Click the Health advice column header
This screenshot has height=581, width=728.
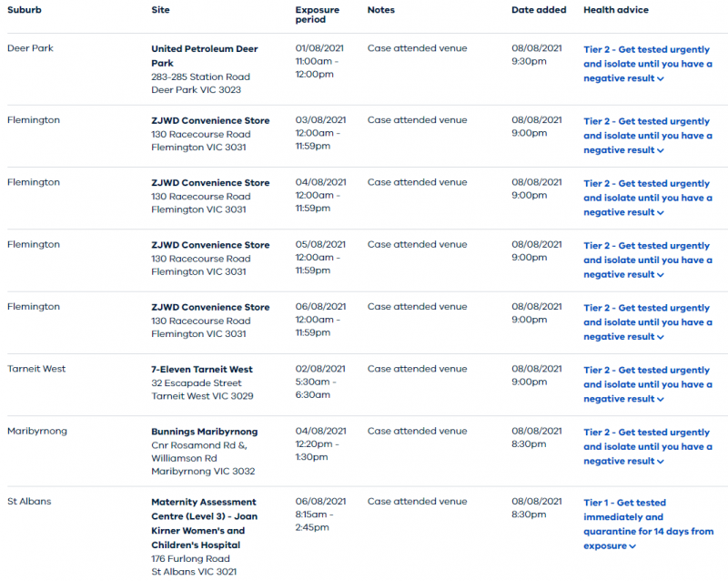616,10
